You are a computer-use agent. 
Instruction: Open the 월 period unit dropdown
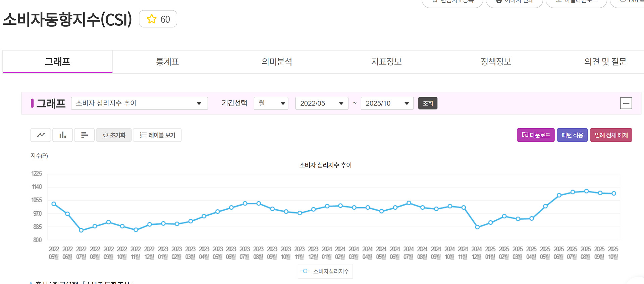coord(271,103)
